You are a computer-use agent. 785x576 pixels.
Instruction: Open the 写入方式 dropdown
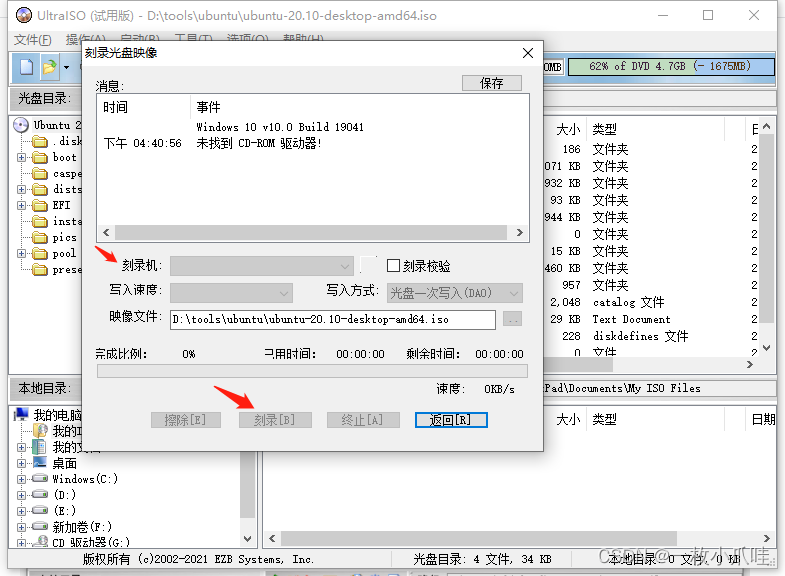pyautogui.click(x=455, y=293)
